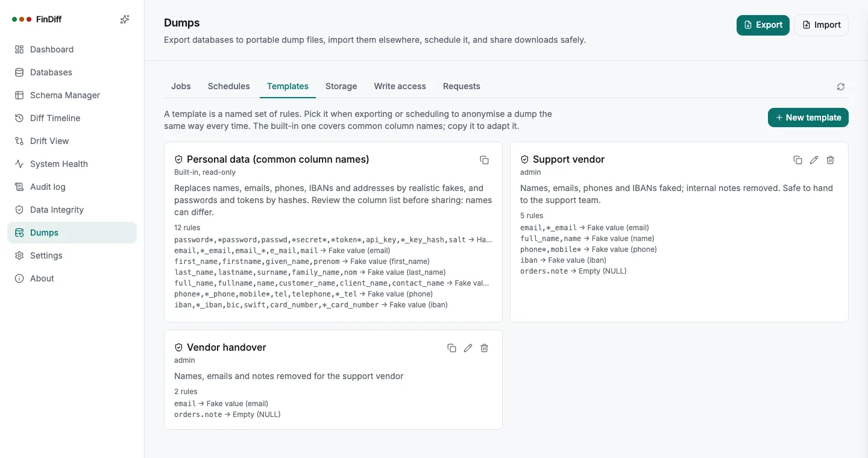
Task: Open Dashboard from the sidebar
Action: (72, 49)
